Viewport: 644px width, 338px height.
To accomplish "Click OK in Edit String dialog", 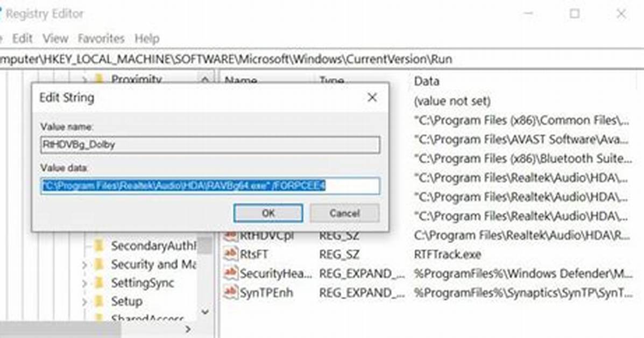I will point(268,213).
